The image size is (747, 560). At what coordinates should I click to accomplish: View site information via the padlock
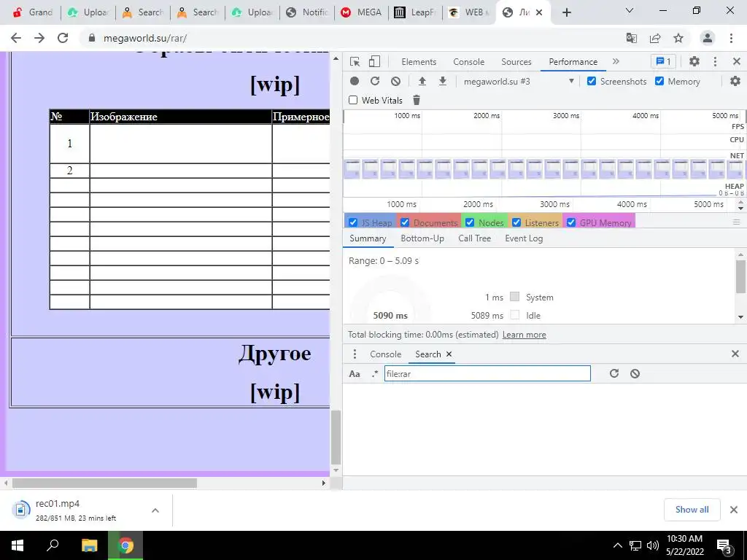click(x=92, y=38)
